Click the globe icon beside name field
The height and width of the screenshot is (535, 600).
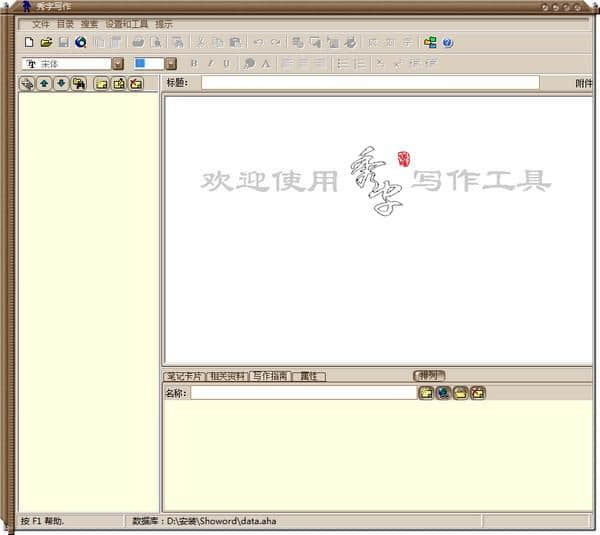coord(443,393)
